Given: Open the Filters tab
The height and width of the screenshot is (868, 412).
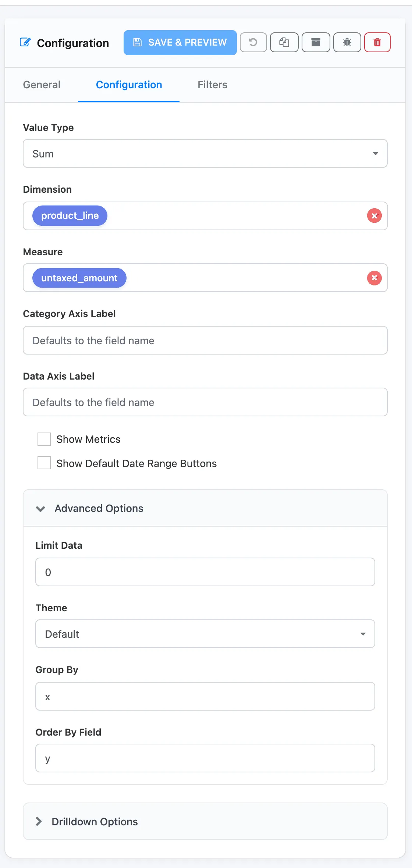Looking at the screenshot, I should point(212,85).
